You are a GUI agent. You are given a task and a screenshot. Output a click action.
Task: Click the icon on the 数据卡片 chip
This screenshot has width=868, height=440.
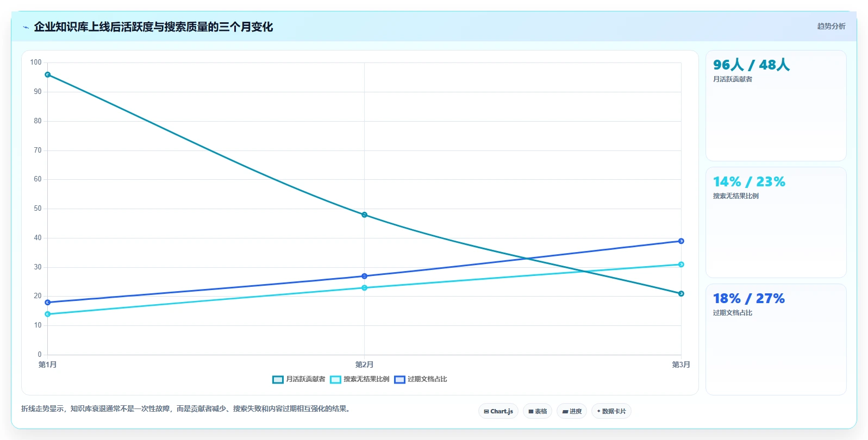(x=598, y=411)
